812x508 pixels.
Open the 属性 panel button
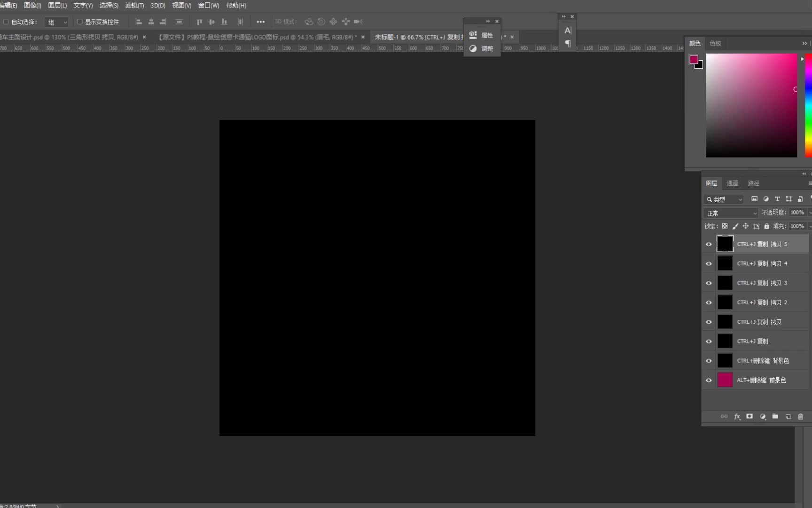(x=482, y=35)
